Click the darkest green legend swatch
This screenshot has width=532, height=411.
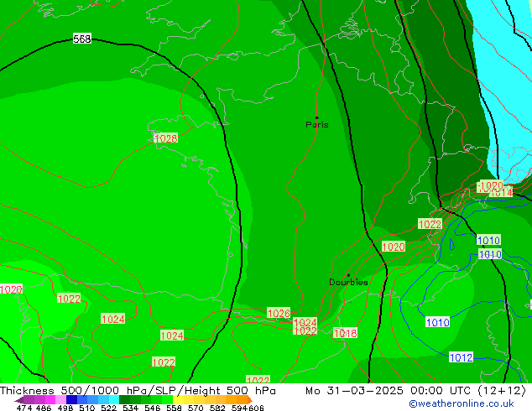[x=124, y=400]
